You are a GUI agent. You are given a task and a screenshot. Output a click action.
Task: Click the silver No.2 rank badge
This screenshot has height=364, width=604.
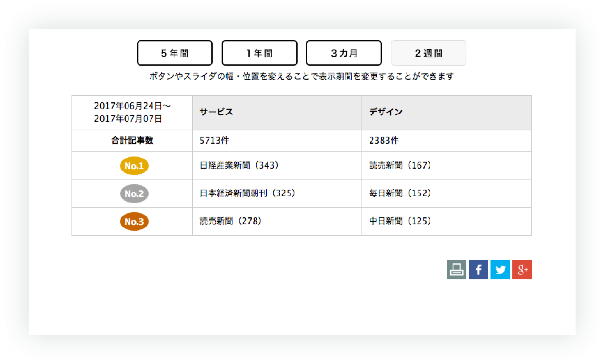point(134,194)
